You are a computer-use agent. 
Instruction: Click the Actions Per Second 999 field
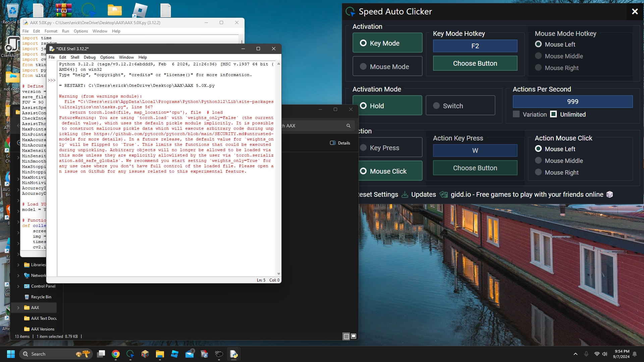point(572,102)
